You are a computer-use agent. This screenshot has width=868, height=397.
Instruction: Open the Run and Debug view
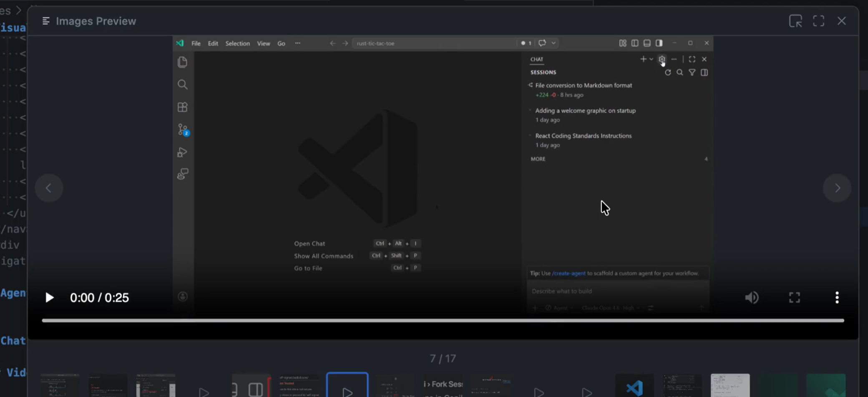[x=182, y=152]
